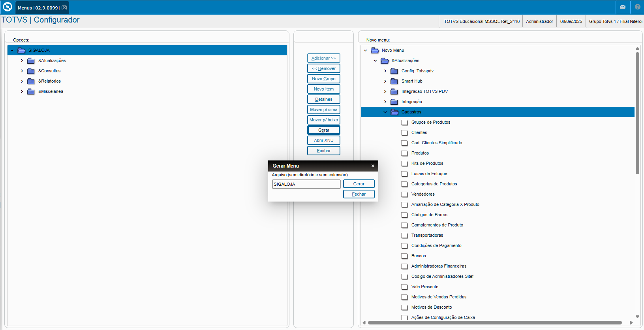Collapse the Novo Menu root node

click(x=365, y=50)
